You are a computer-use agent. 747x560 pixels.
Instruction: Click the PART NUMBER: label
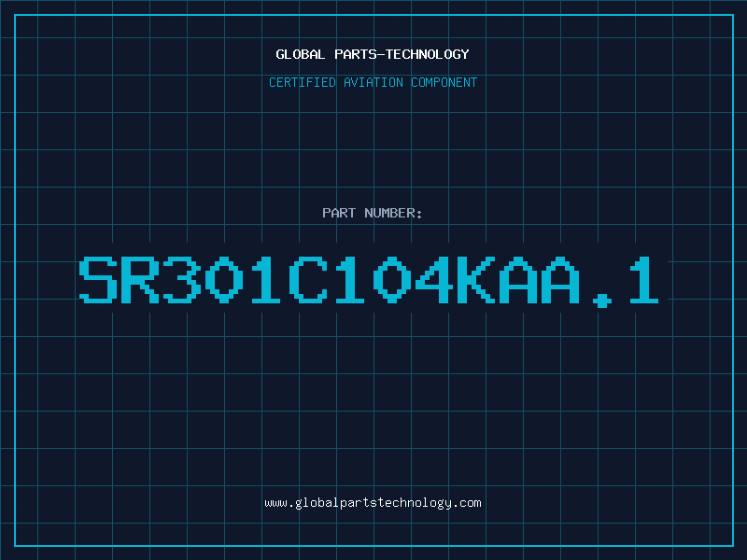click(373, 213)
